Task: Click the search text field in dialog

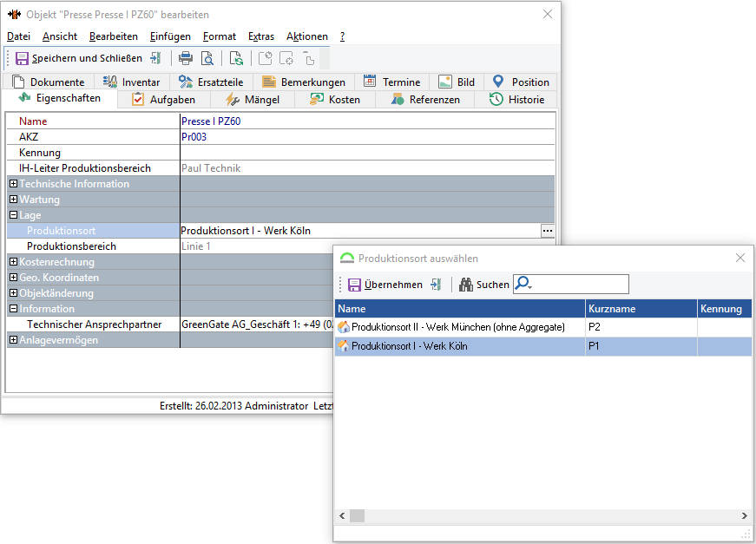Action: coord(581,284)
